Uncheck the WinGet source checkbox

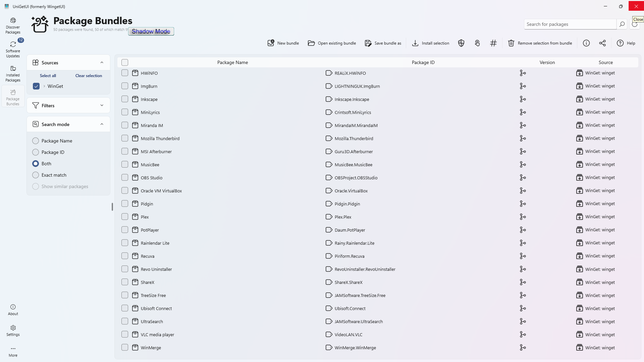point(36,86)
